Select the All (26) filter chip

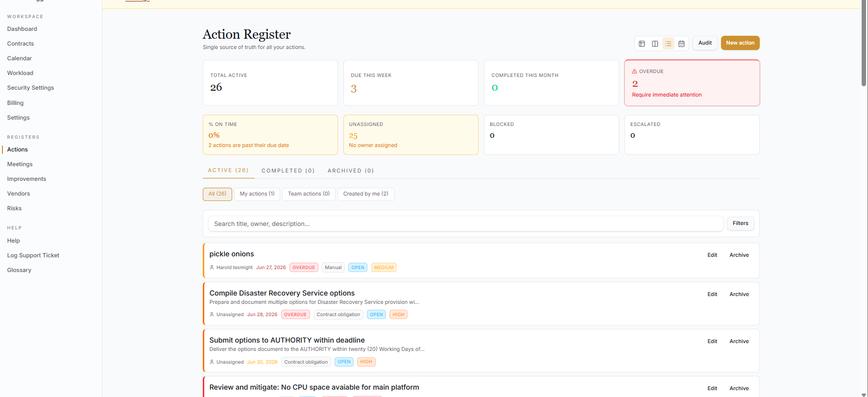pyautogui.click(x=217, y=194)
